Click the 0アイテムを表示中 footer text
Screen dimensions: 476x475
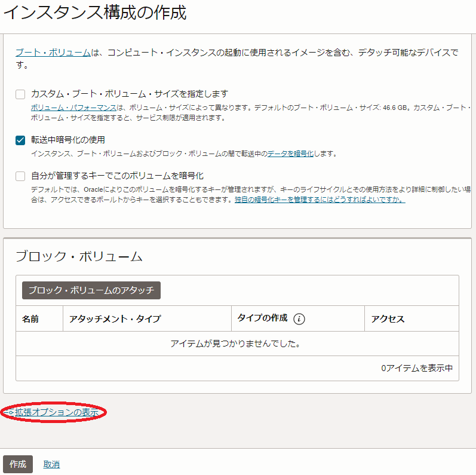tap(417, 368)
